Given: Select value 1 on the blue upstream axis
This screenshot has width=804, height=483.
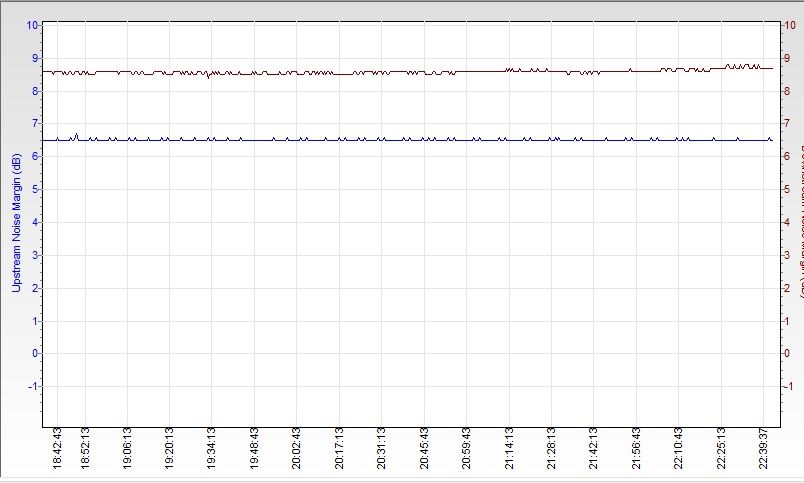Looking at the screenshot, I should (35, 321).
